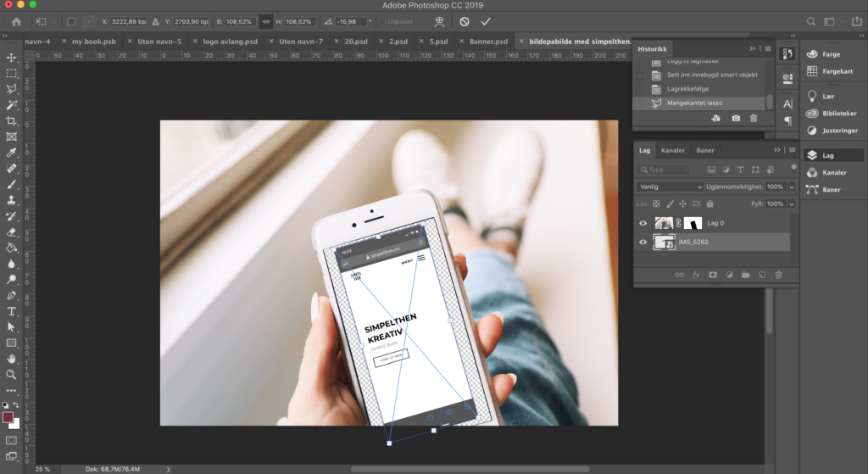Delete the selected layer with trash icon
The image size is (868, 474).
click(x=778, y=275)
